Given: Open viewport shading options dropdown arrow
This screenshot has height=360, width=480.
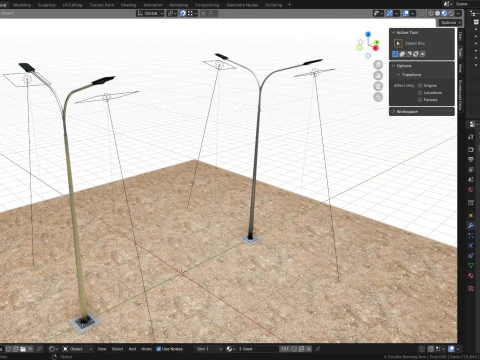Looking at the screenshot, I should 459,13.
